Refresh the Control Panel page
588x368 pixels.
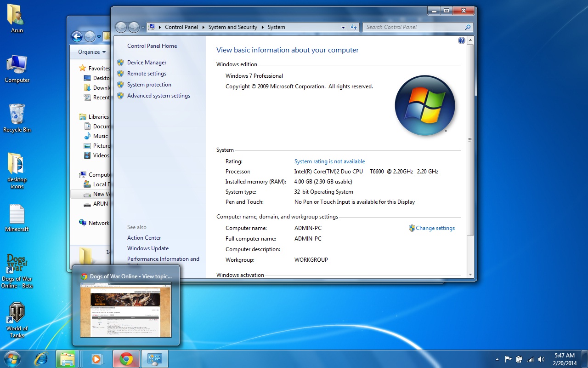pyautogui.click(x=353, y=27)
